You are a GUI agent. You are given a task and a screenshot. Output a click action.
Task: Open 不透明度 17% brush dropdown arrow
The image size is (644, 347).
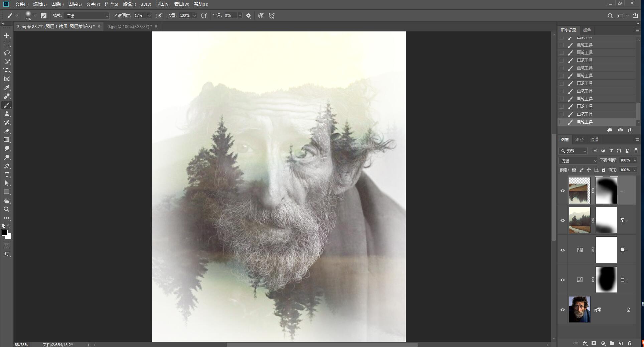coord(149,16)
